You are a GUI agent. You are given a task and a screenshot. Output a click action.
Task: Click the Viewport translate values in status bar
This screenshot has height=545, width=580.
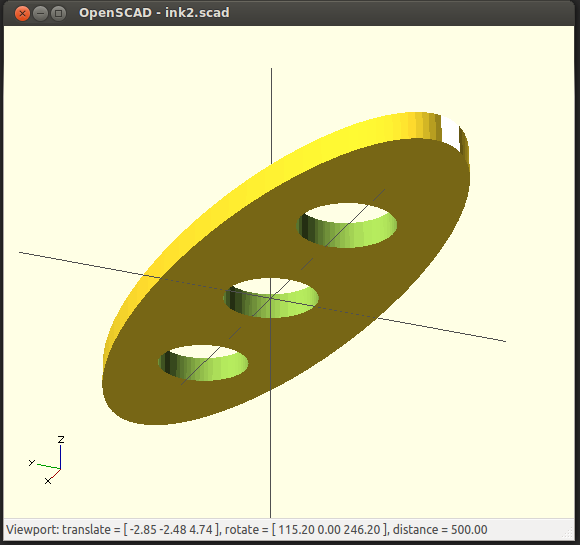[x=171, y=529]
